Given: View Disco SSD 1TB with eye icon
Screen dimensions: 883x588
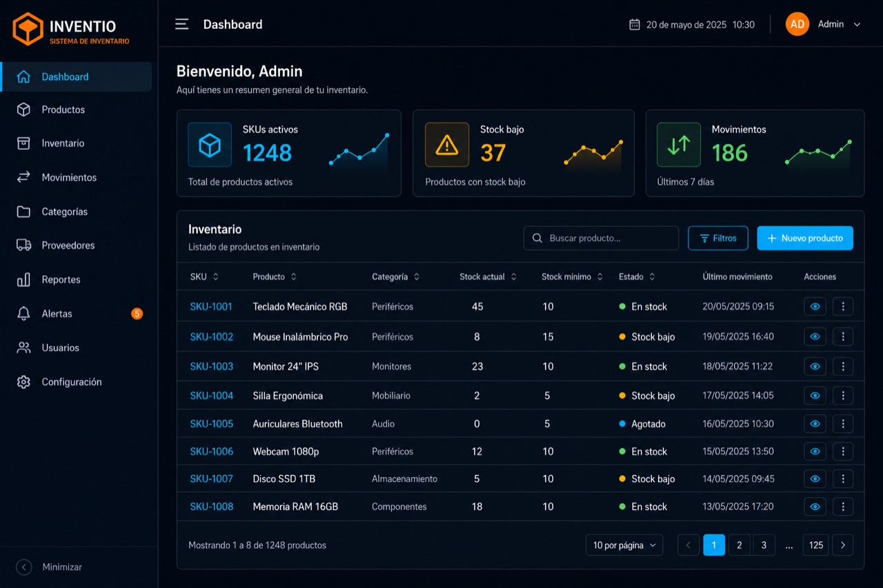Looking at the screenshot, I should (815, 478).
